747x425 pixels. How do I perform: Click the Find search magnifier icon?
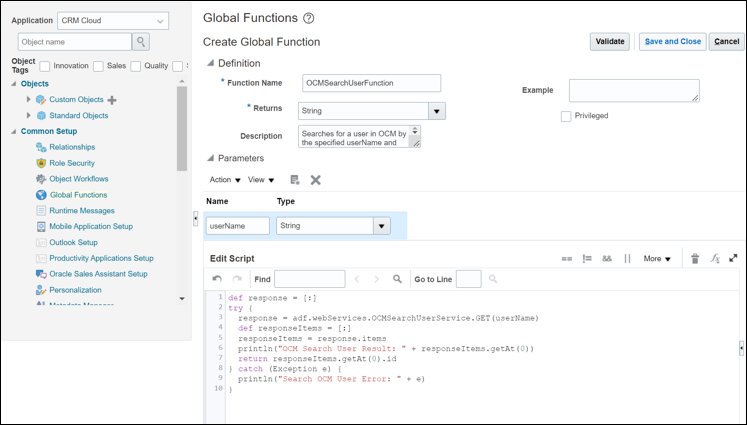point(397,279)
